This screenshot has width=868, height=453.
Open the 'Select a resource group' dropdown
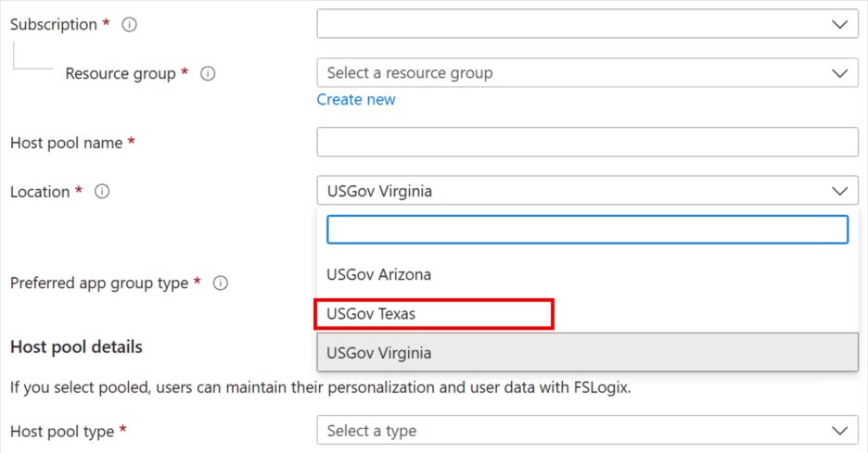587,73
